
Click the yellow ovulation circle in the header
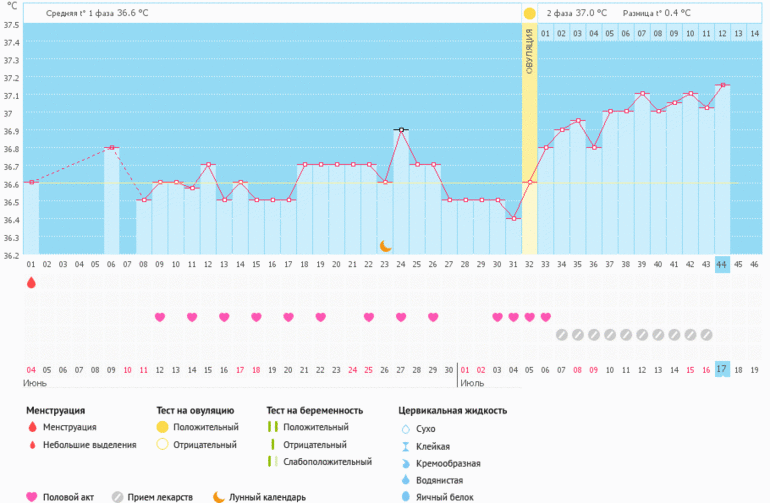pyautogui.click(x=529, y=13)
